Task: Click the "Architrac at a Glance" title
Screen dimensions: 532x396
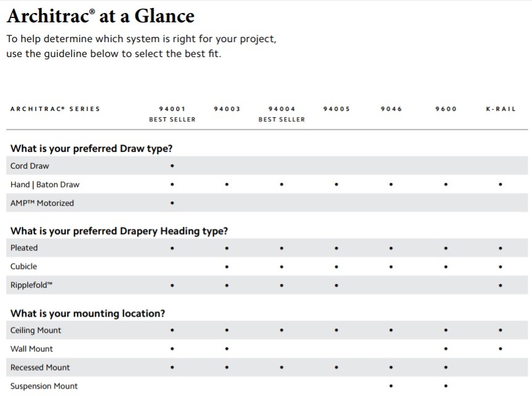Action: [x=100, y=15]
